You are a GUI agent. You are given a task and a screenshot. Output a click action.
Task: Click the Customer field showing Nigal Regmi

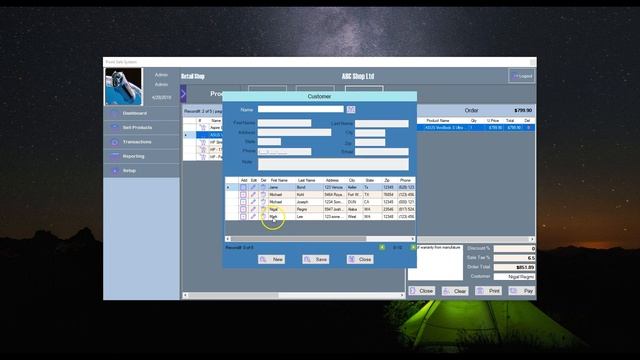pos(514,277)
